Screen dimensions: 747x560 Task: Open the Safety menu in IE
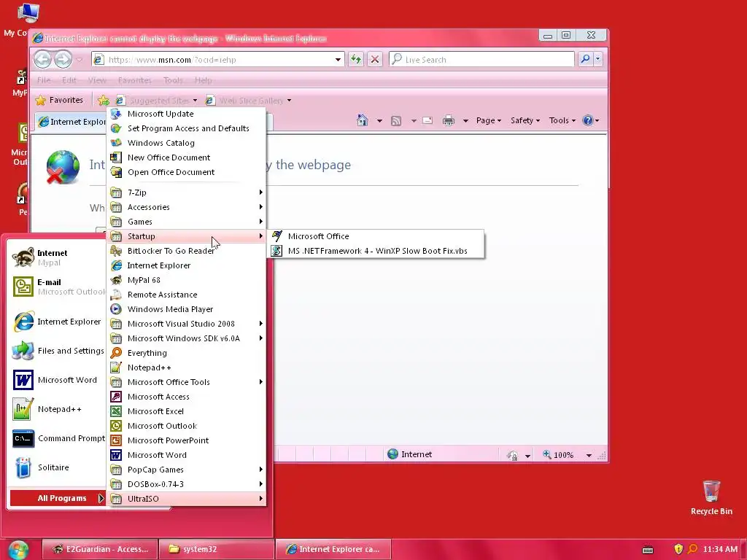click(525, 120)
